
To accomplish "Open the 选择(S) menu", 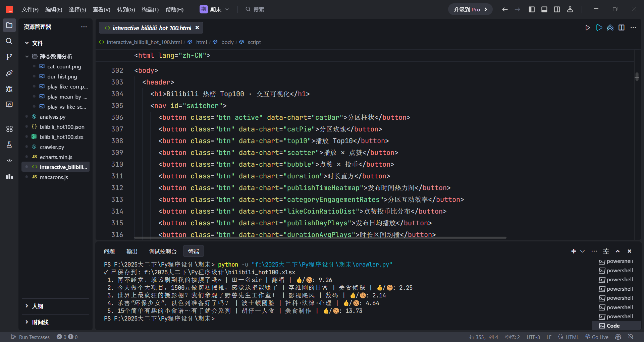I will (x=77, y=9).
